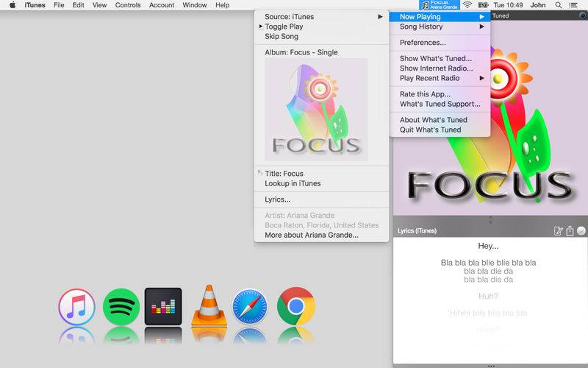This screenshot has width=588, height=368.
Task: Click the What's Tuned menu bar icon
Action: coord(439,5)
